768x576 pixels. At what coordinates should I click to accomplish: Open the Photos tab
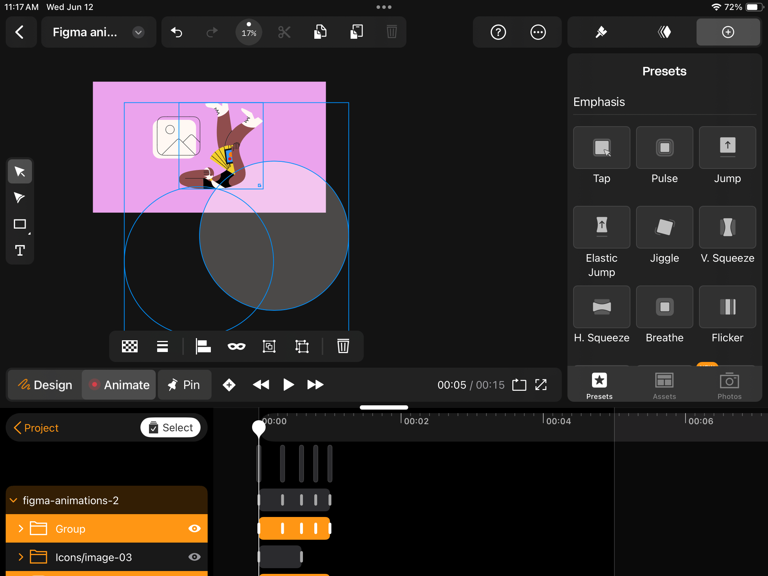pos(729,385)
